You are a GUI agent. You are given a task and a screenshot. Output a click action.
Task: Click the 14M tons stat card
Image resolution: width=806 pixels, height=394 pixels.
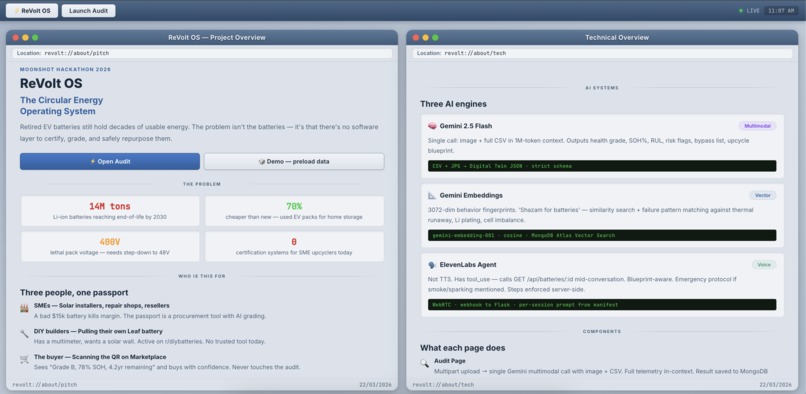pyautogui.click(x=110, y=211)
